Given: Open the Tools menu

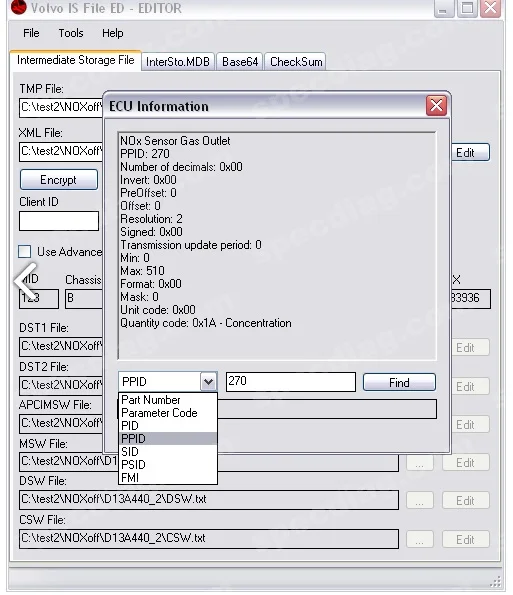Looking at the screenshot, I should pyautogui.click(x=71, y=33).
